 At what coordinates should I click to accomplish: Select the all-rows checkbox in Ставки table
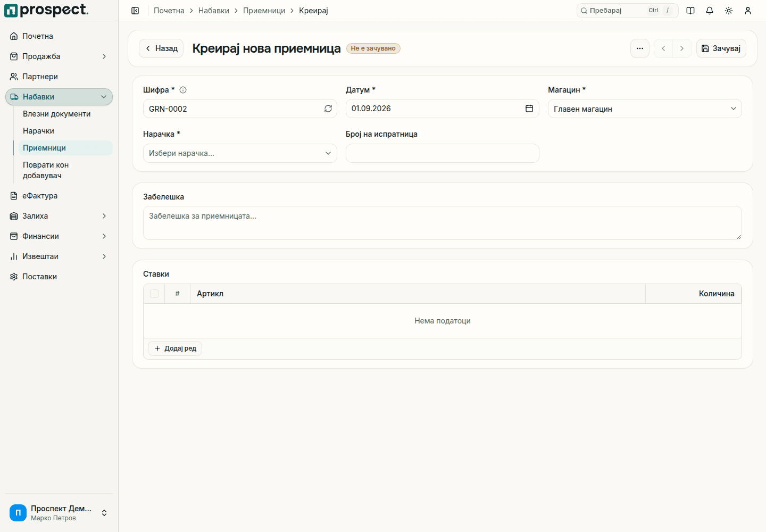[154, 294]
